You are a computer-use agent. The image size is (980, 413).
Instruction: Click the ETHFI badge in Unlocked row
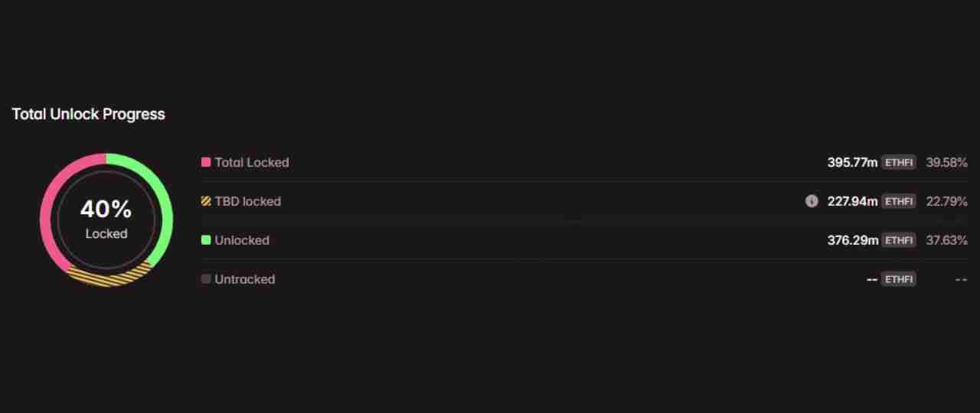[899, 240]
